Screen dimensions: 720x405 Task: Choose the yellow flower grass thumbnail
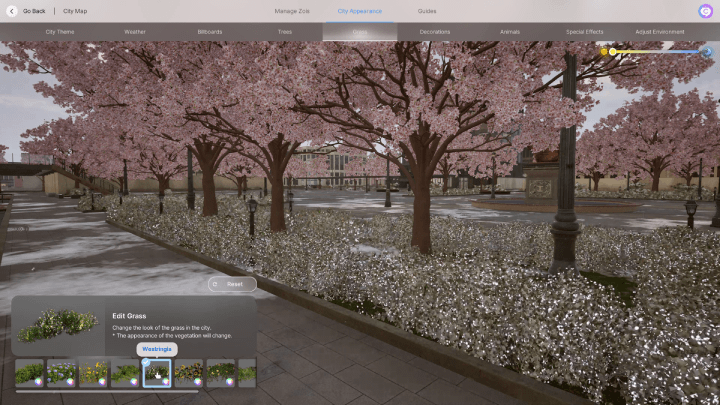(x=93, y=373)
